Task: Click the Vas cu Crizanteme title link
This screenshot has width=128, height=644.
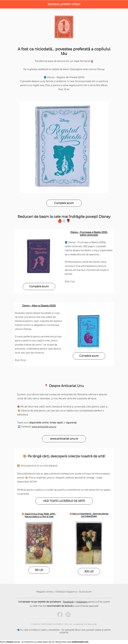Action: click(x=89, y=515)
